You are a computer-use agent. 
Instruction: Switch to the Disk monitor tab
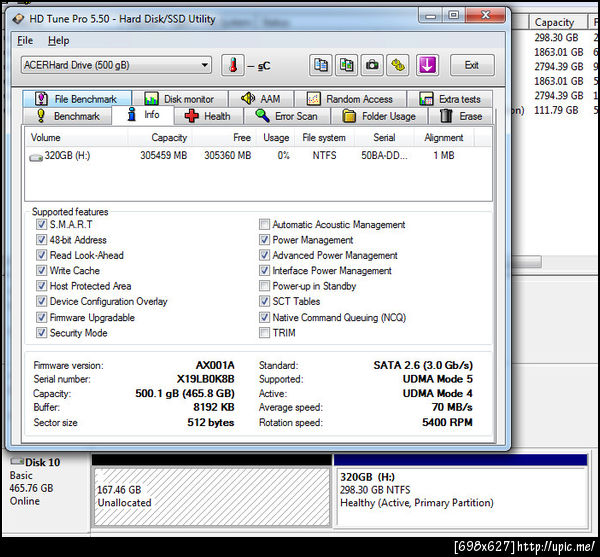(179, 99)
